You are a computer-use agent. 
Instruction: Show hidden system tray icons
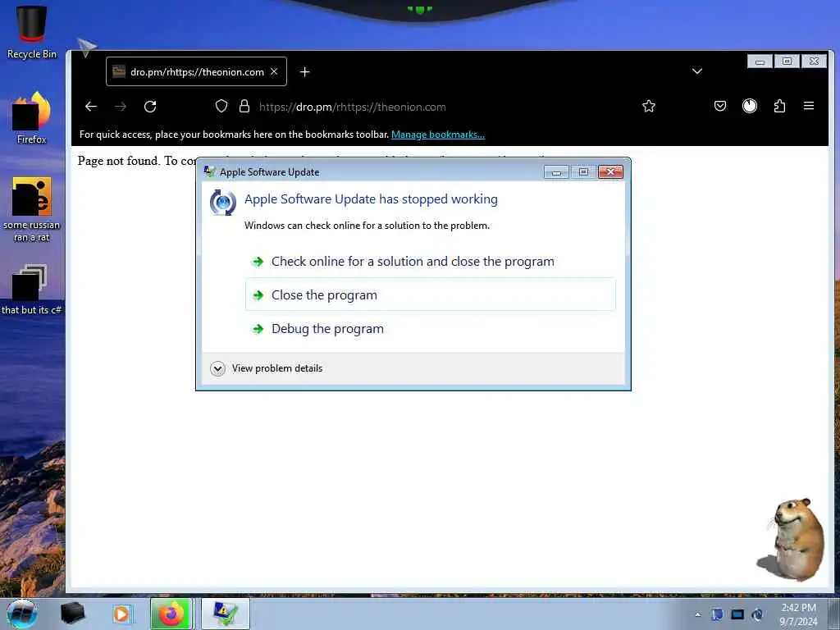697,615
